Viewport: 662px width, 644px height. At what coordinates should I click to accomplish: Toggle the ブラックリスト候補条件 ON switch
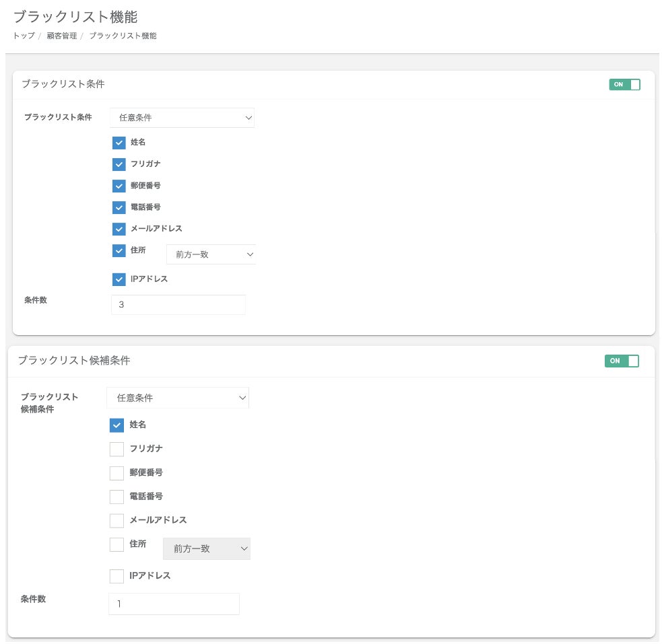tap(622, 361)
